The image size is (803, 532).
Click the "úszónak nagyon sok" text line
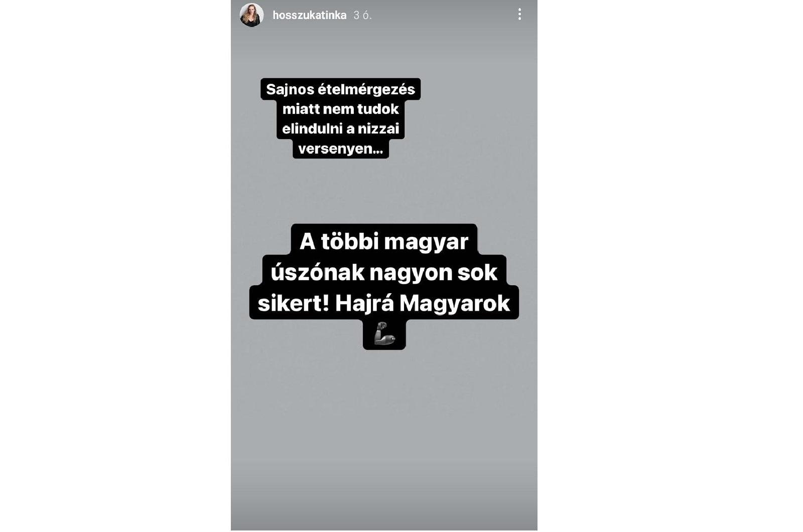pos(384,273)
